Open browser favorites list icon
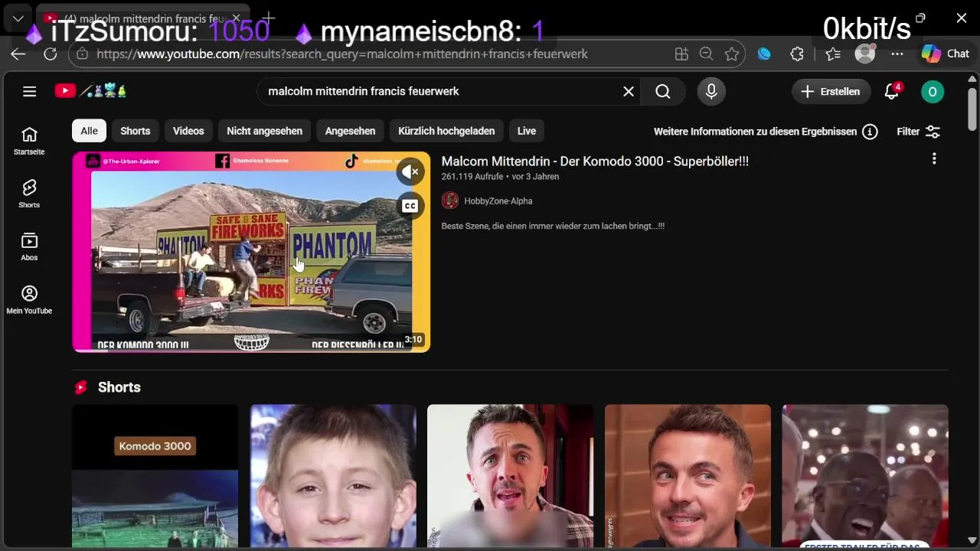 click(x=833, y=54)
